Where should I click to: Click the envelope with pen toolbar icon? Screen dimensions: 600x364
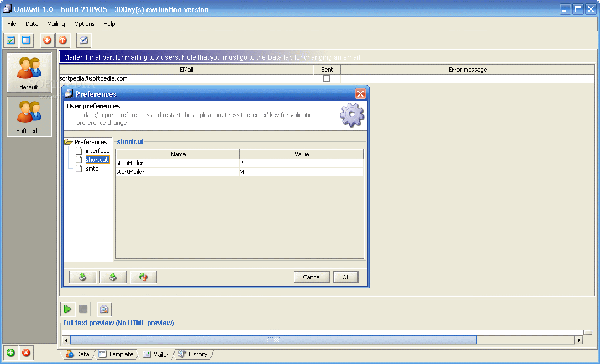(84, 40)
